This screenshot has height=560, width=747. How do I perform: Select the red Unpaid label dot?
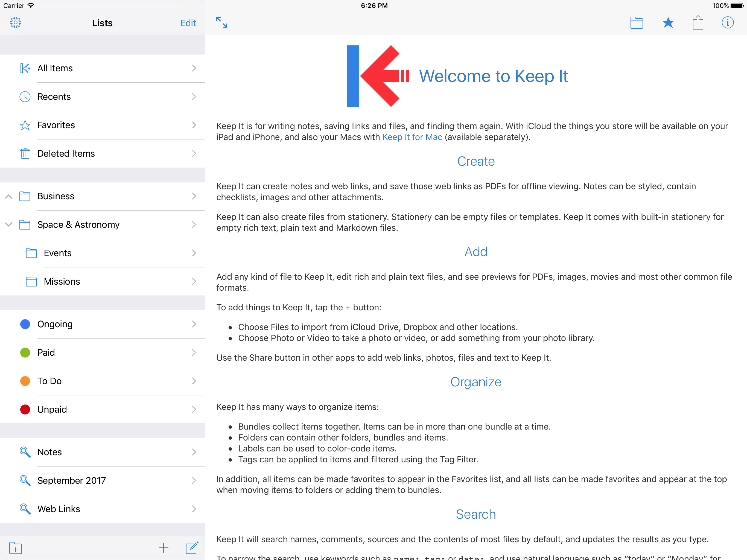(x=25, y=409)
